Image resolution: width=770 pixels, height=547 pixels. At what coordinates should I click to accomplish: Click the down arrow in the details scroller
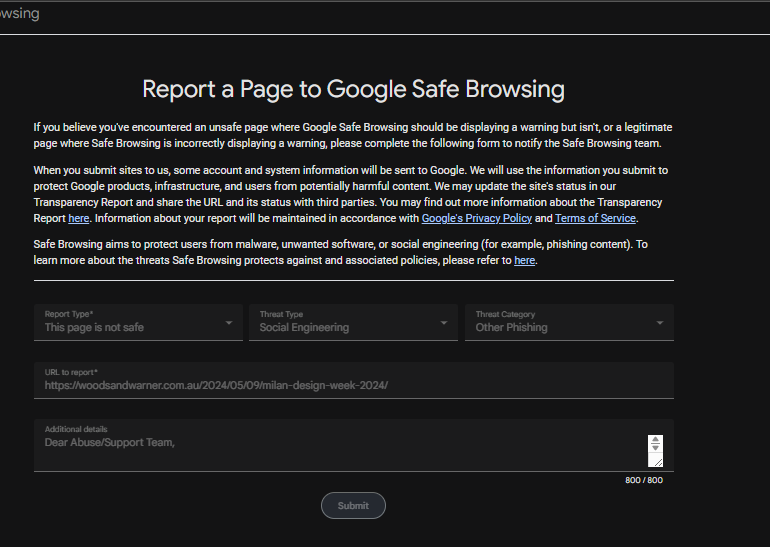coord(655,448)
